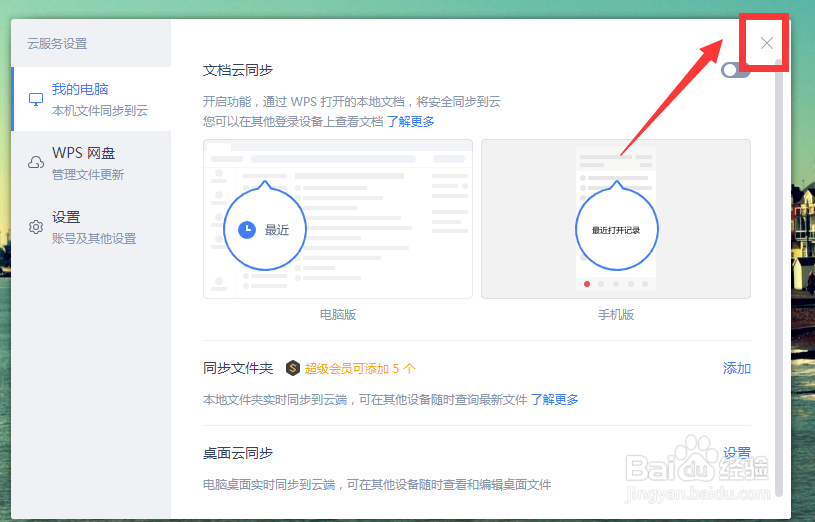Click the monitor icon beside 我的电脑
815x522 pixels.
coord(36,99)
